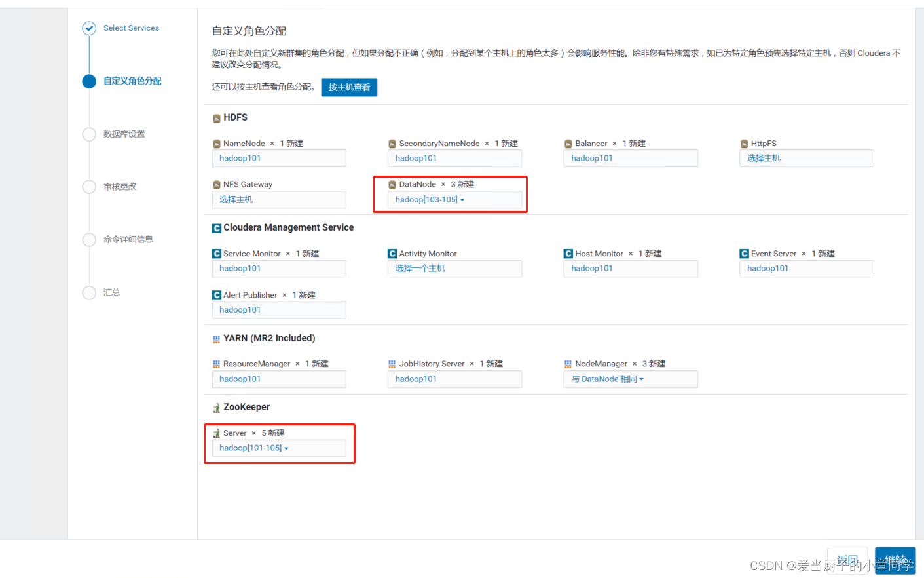The height and width of the screenshot is (578, 924).
Task: Click the 命令详细信息 step circle marker
Action: (x=89, y=240)
